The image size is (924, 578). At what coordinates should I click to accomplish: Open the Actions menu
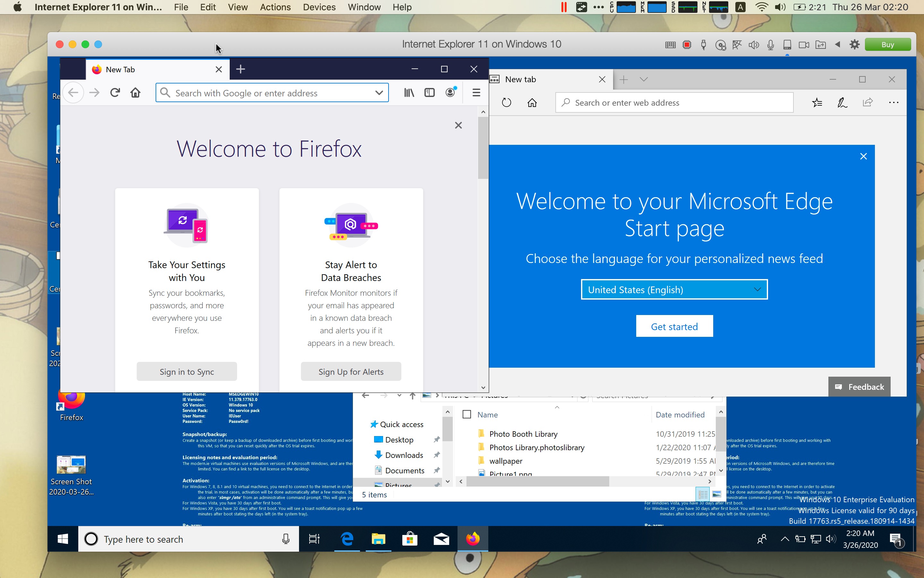pos(275,7)
